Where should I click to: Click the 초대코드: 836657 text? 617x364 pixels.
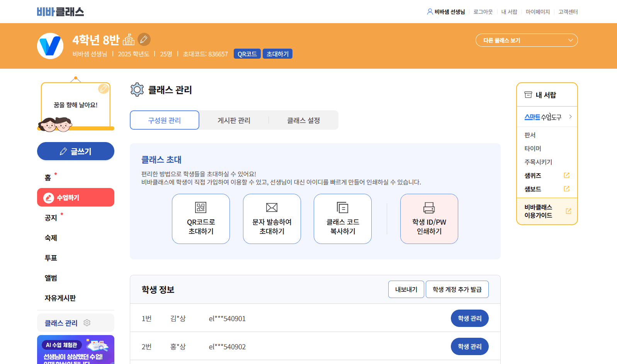click(206, 54)
